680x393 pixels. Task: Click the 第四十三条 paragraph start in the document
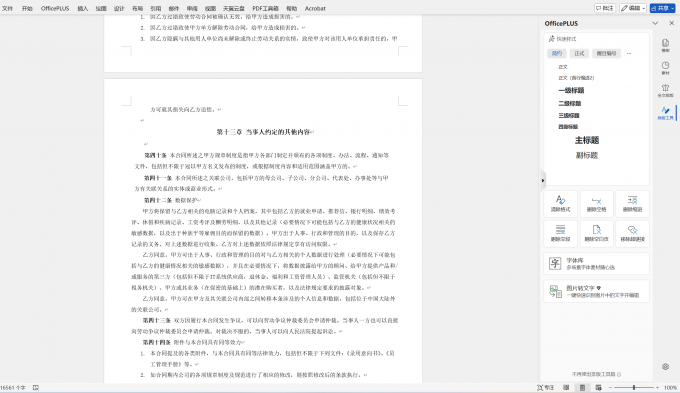157,320
